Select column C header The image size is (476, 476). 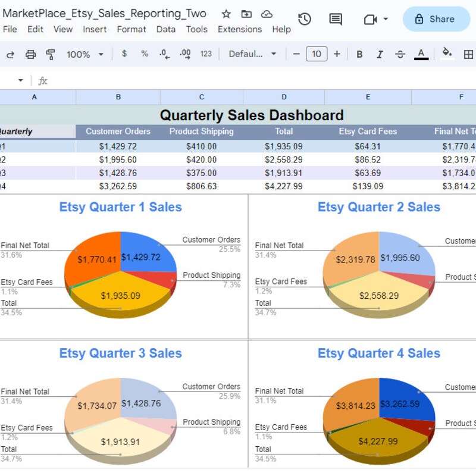tap(202, 97)
